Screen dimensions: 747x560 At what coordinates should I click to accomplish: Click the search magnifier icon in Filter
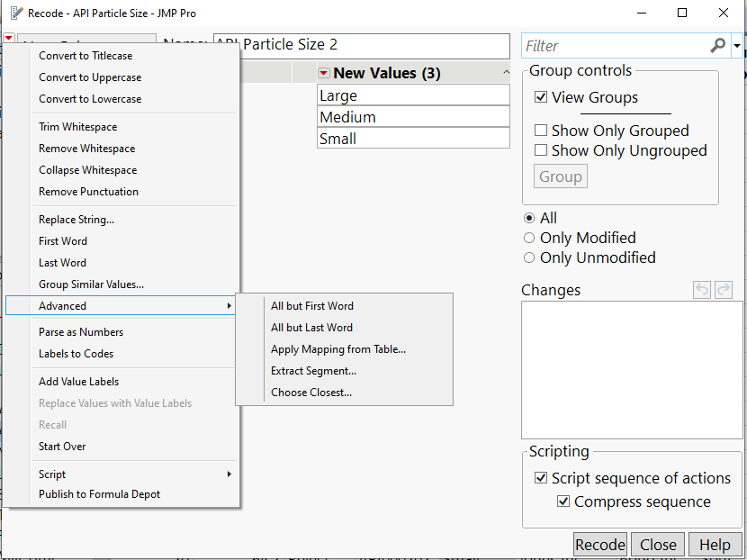click(717, 45)
